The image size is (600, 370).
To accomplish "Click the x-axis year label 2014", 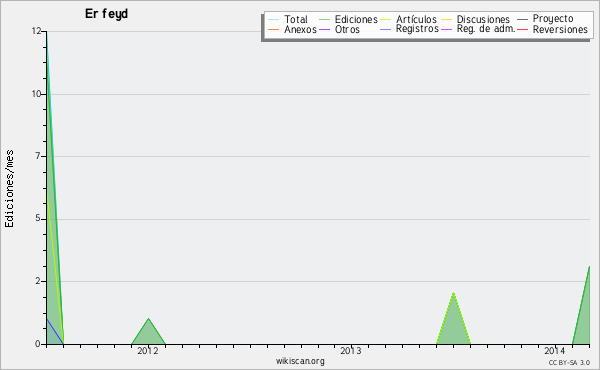I will tap(554, 351).
